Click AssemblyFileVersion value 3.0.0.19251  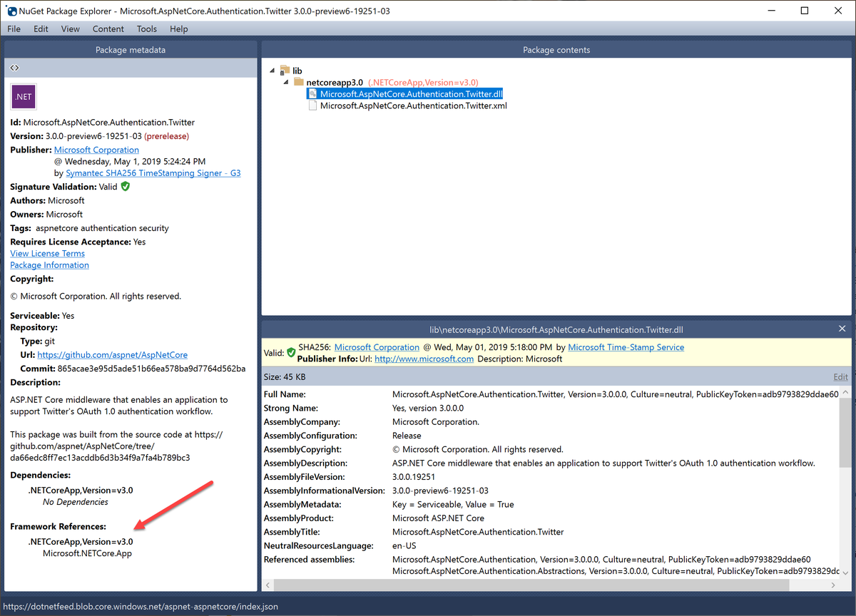click(414, 477)
